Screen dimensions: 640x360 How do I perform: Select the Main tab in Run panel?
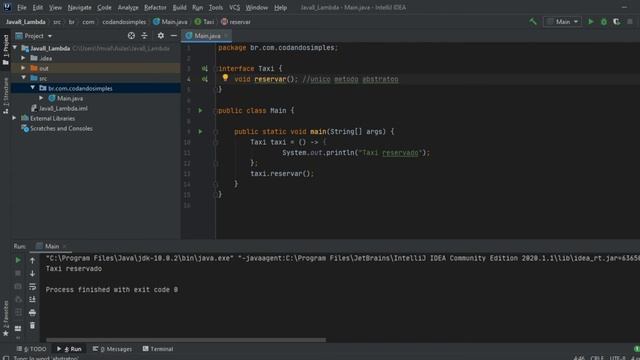click(52, 246)
